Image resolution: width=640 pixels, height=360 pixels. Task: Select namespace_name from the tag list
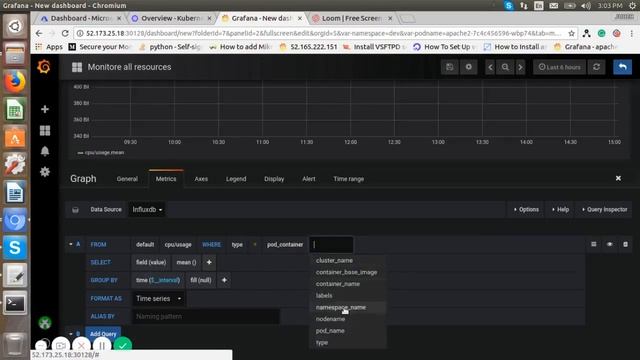pos(348,307)
